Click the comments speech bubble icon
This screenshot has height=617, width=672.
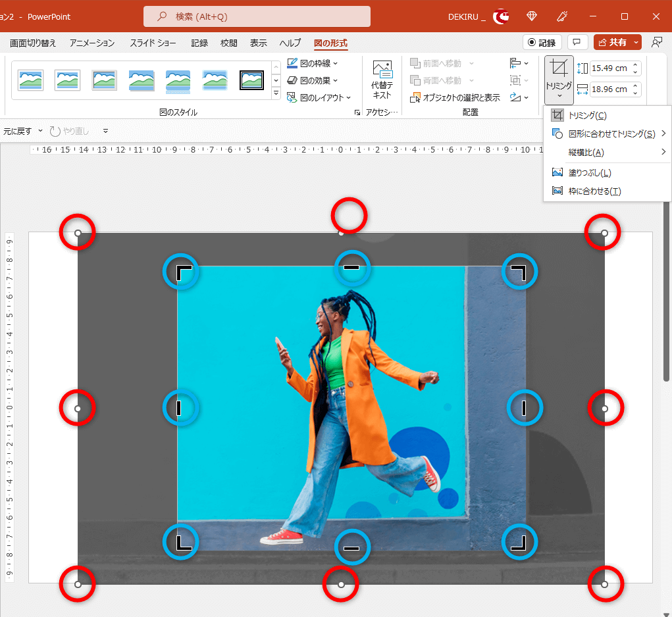pos(577,42)
